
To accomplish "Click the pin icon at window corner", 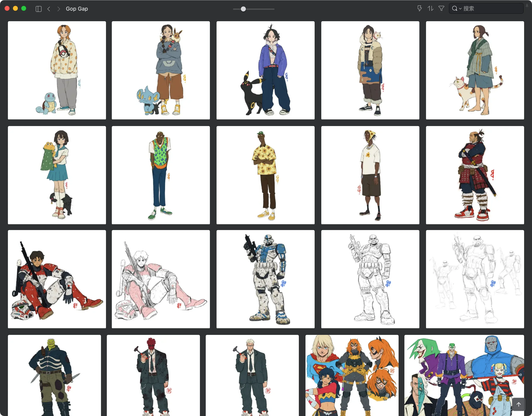I will (527, 6).
